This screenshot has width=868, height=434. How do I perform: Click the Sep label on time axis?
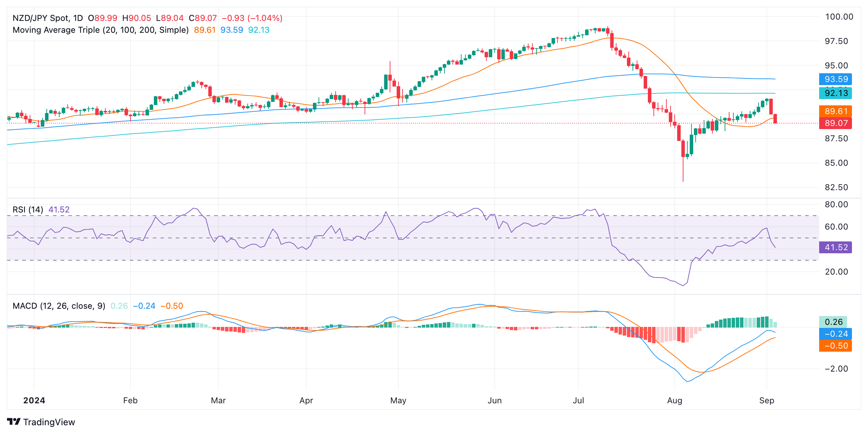(x=766, y=401)
